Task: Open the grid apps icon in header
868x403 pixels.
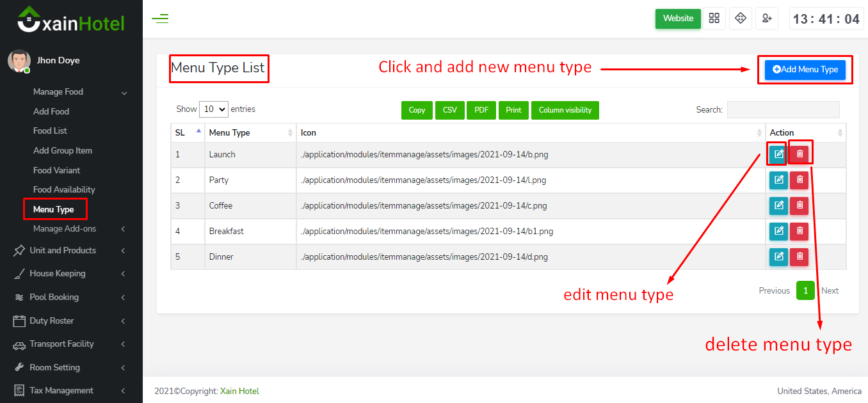Action: point(714,19)
